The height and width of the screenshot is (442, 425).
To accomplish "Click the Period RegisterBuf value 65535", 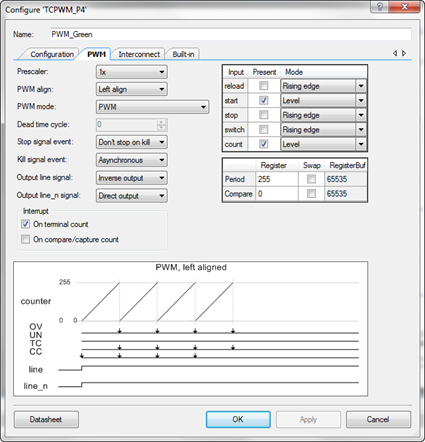I will point(345,179).
